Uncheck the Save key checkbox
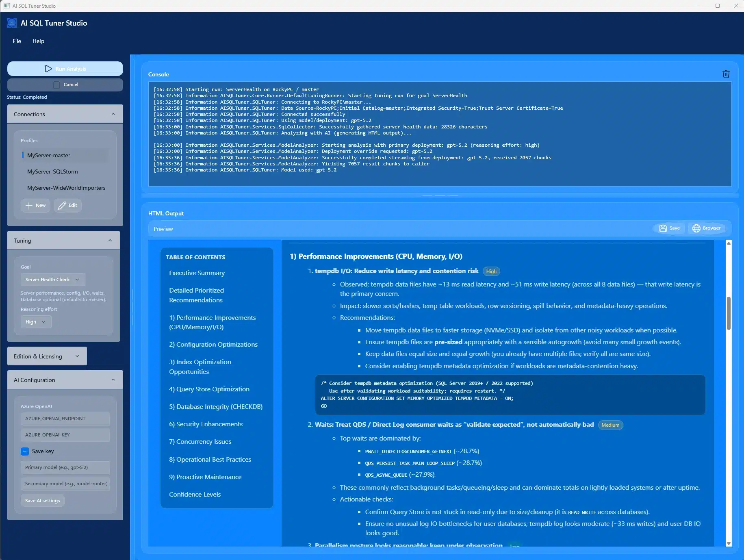The image size is (744, 560). tap(24, 451)
